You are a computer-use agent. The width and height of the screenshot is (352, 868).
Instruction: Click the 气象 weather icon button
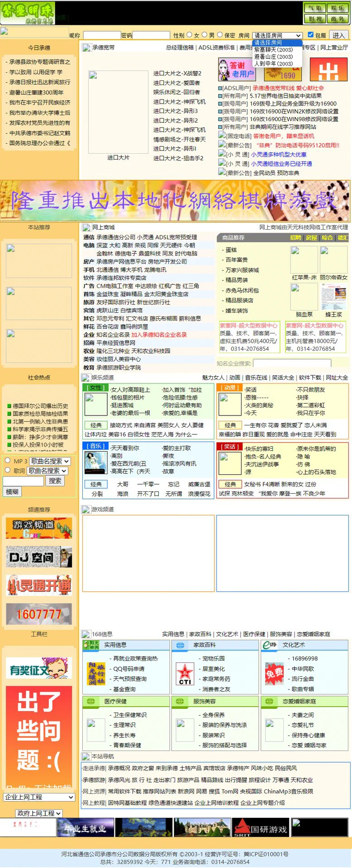(315, 8)
